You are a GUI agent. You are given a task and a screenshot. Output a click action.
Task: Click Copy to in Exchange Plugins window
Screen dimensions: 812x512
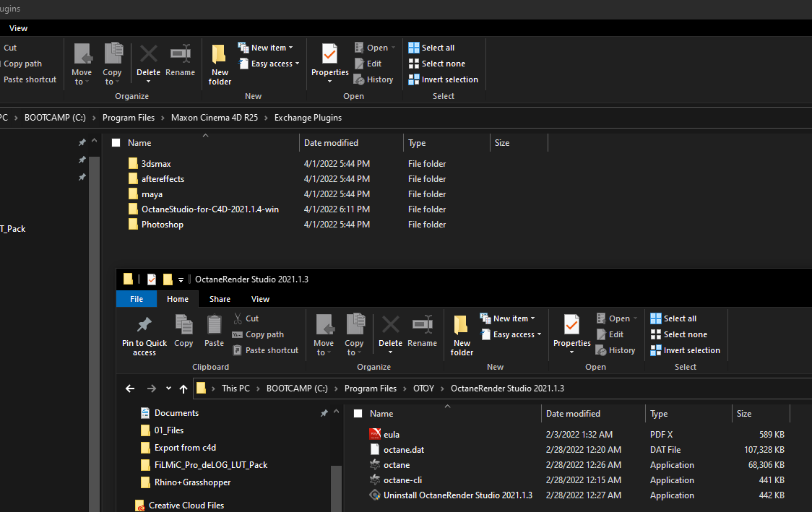point(112,65)
